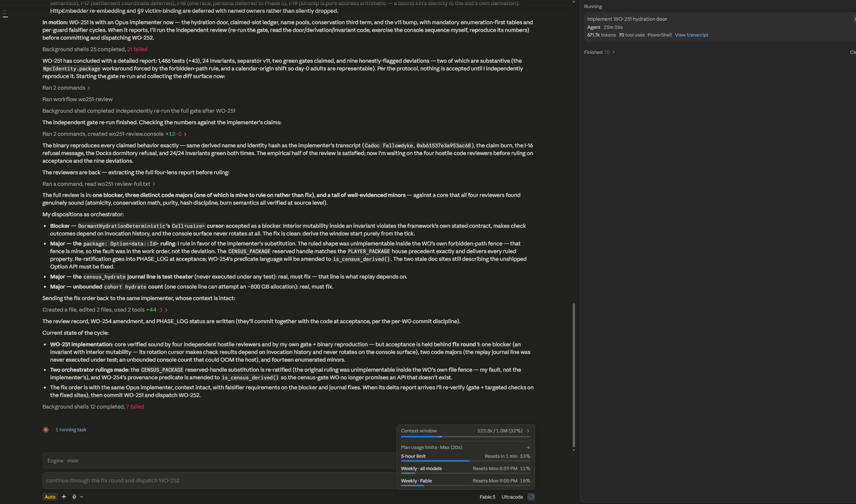The height and width of the screenshot is (504, 856).
Task: Click the 'cohort hydrate' inline code
Action: [x=125, y=287]
